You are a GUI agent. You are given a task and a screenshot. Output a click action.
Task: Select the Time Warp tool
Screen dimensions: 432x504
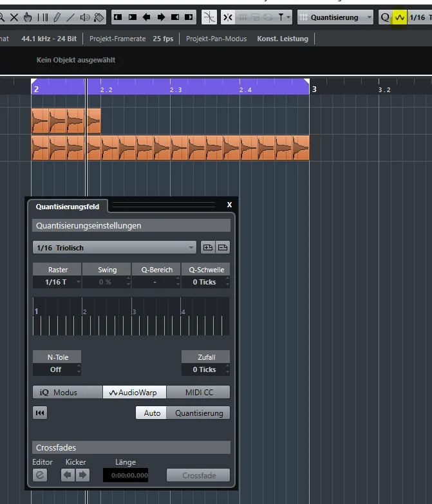tap(42, 17)
